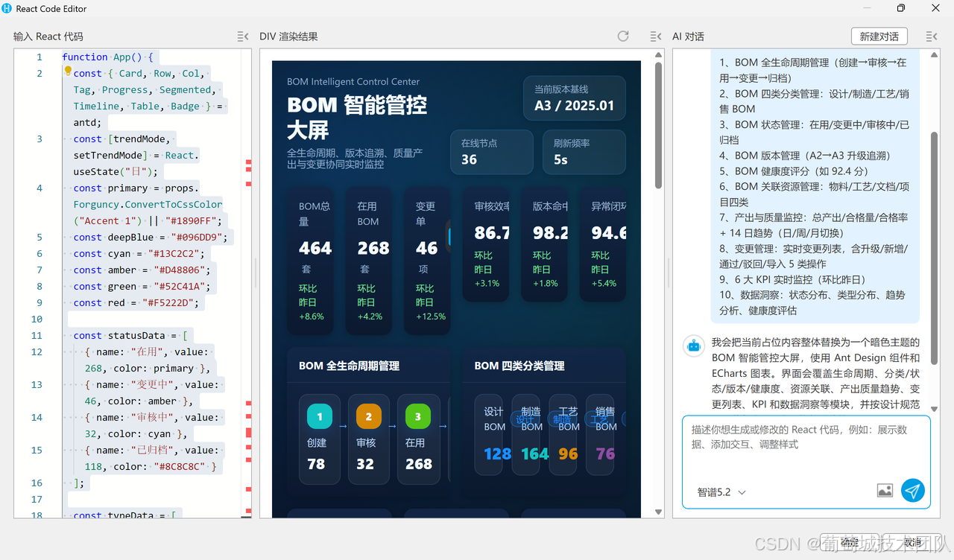
Task: Click the 刷新频率 5s card
Action: [x=584, y=152]
